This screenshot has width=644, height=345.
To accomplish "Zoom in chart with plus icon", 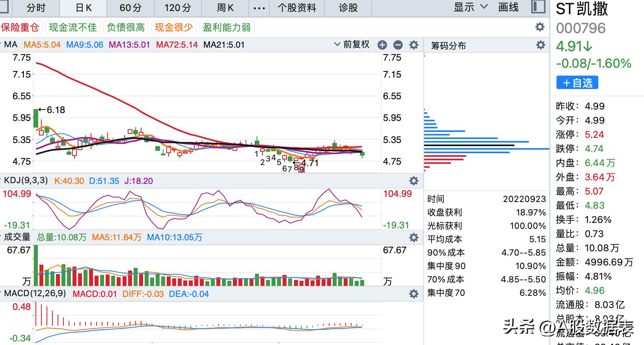I will pos(382,45).
